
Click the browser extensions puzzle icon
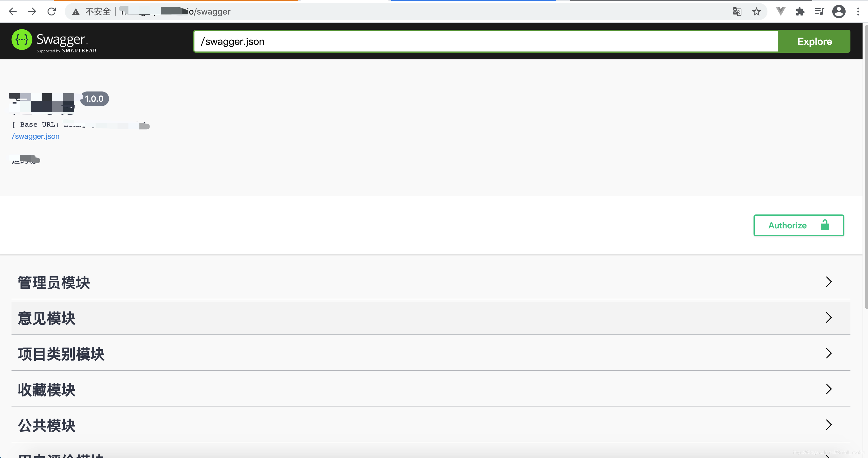tap(800, 12)
